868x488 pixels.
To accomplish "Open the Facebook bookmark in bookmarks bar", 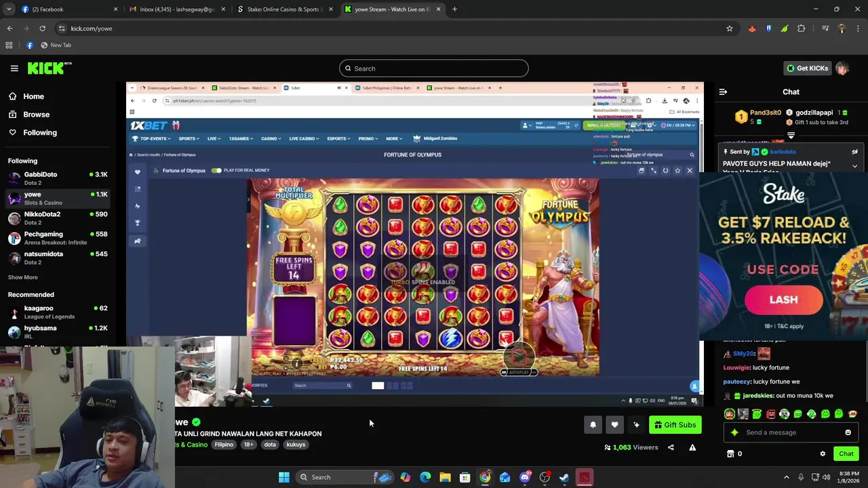I will pyautogui.click(x=29, y=45).
